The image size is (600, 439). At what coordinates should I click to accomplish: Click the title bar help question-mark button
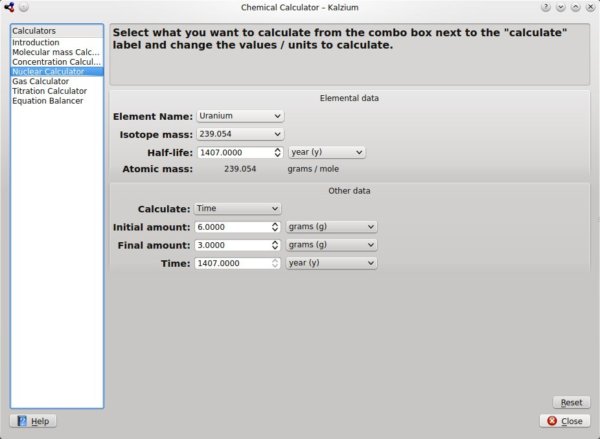pos(546,7)
